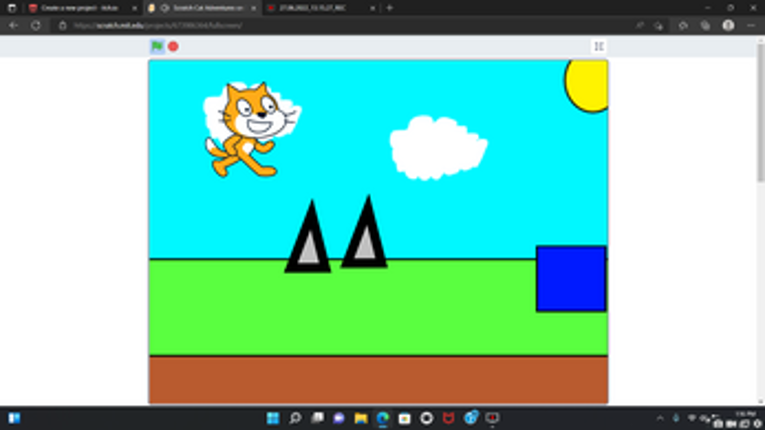Click the red stop button
Viewport: 765px width, 430px height.
173,46
